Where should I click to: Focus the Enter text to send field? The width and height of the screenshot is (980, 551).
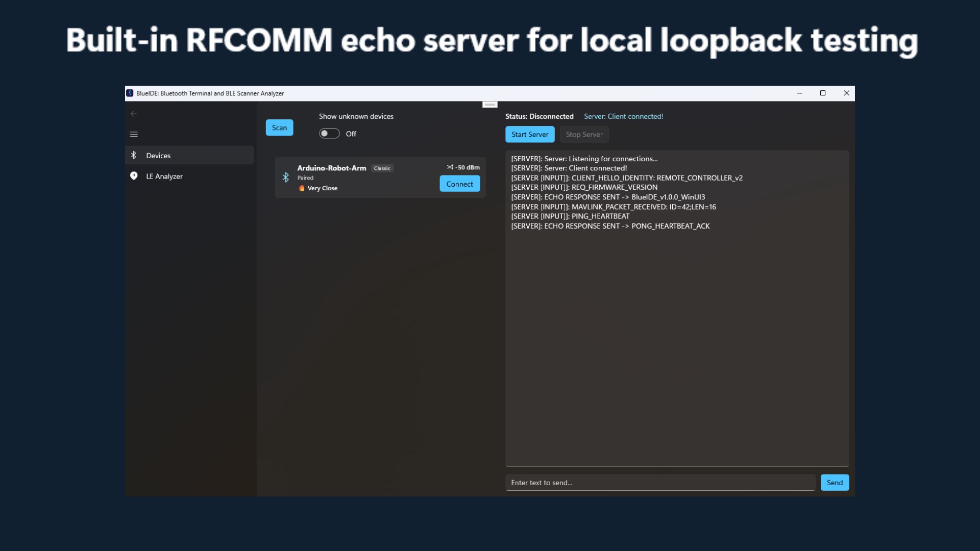pyautogui.click(x=660, y=483)
